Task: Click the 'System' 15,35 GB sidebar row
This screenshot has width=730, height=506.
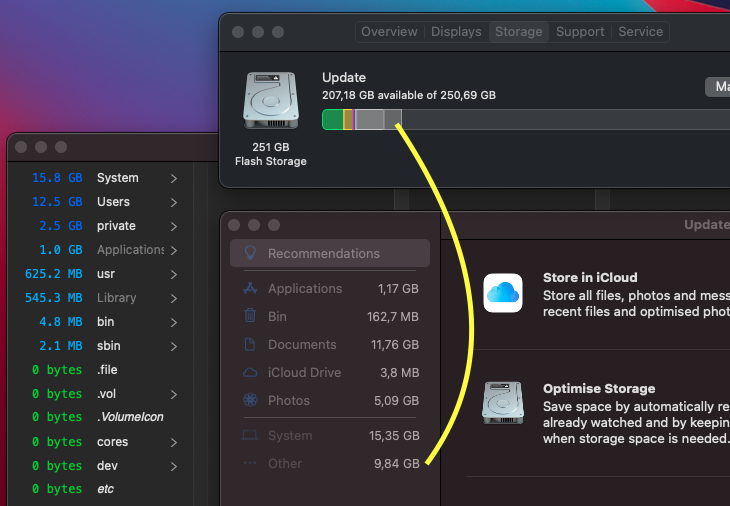Action: [330, 436]
